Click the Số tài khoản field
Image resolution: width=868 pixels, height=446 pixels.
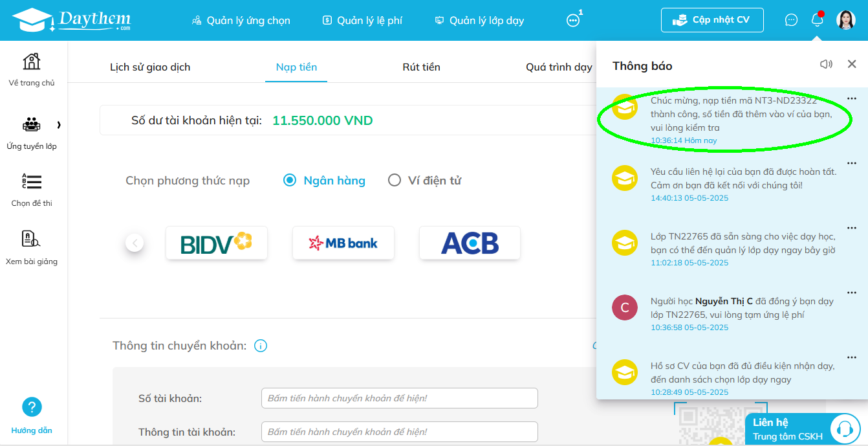[400, 398]
